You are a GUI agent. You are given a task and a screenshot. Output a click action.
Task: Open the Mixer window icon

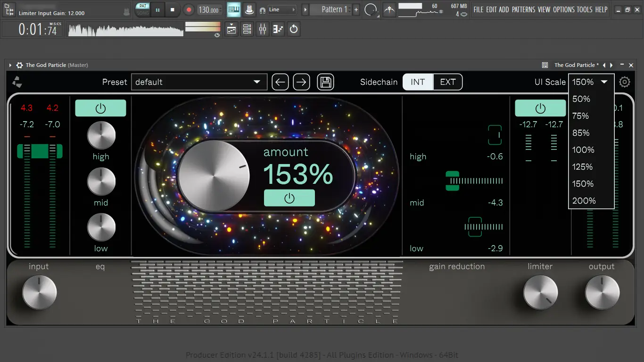[263, 29]
